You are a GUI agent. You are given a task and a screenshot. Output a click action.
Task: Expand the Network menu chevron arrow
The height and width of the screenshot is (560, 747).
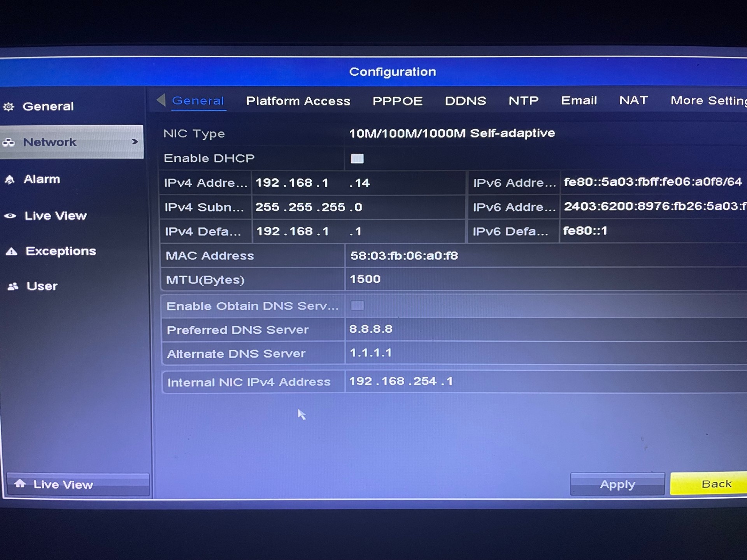[135, 142]
